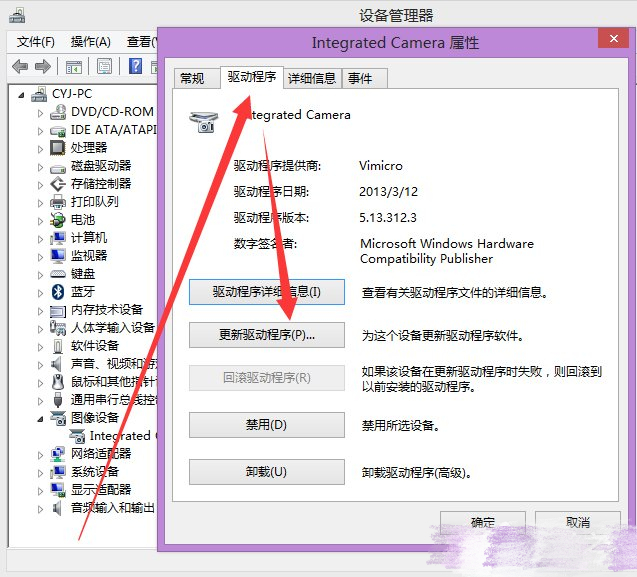Click the show/hide console tree toolbar icon
637x577 pixels.
pyautogui.click(x=73, y=67)
